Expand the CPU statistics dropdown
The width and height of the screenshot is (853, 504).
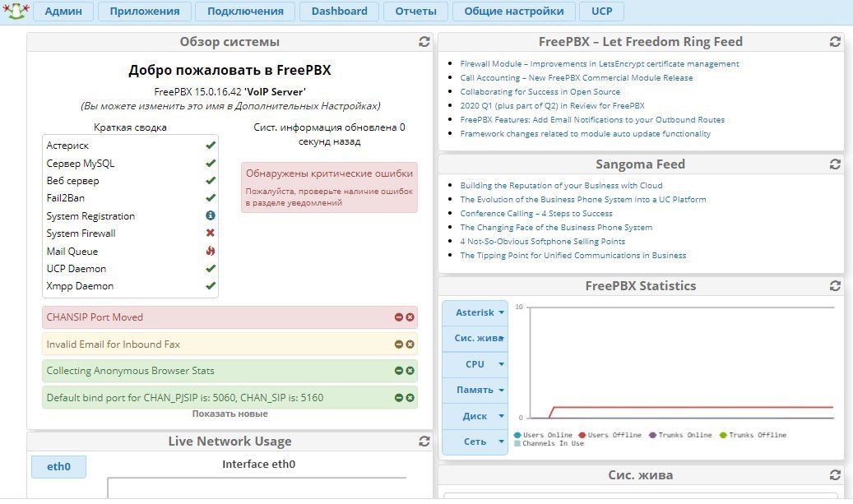(475, 364)
